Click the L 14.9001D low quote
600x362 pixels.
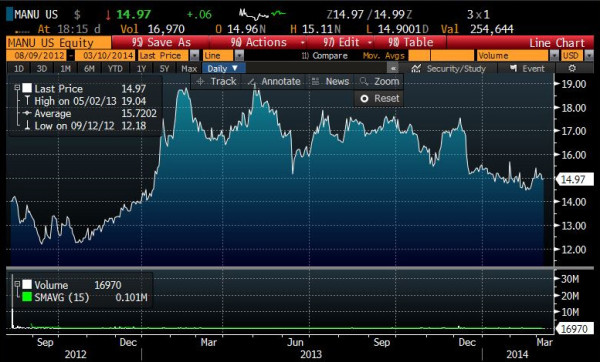397,29
